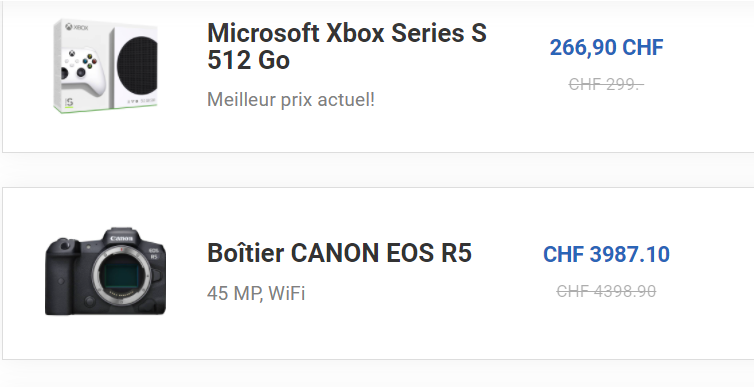Click the 45 MP, WiFi description text
The image size is (754, 387).
(256, 293)
